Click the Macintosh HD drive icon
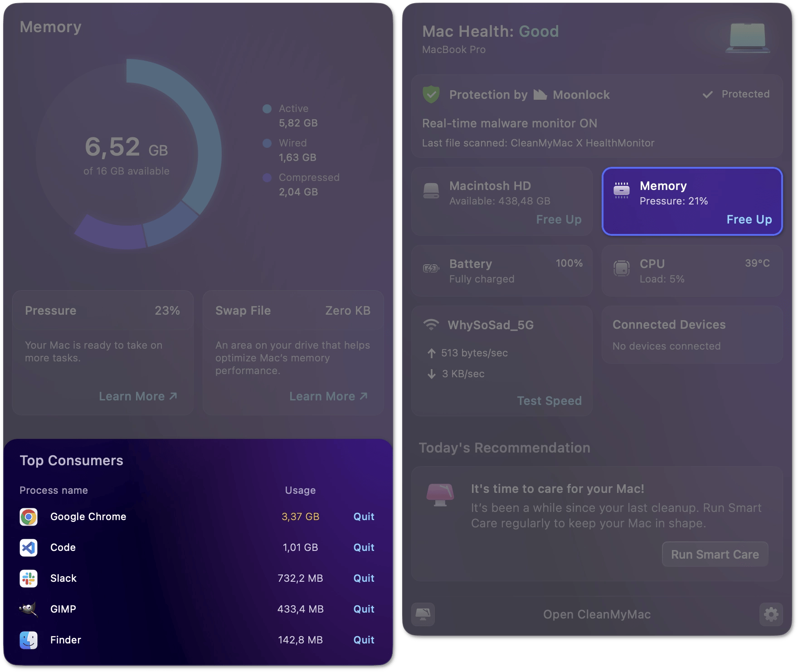Image resolution: width=798 pixels, height=672 pixels. click(431, 190)
